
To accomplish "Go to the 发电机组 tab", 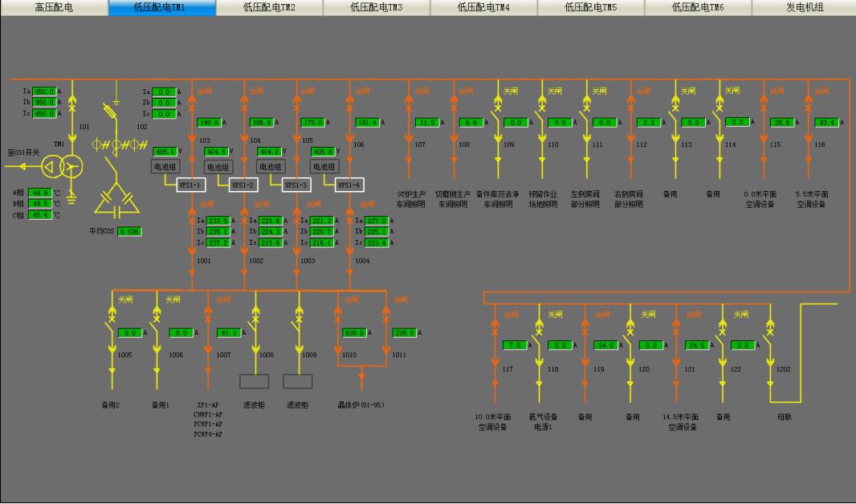I will [x=804, y=8].
